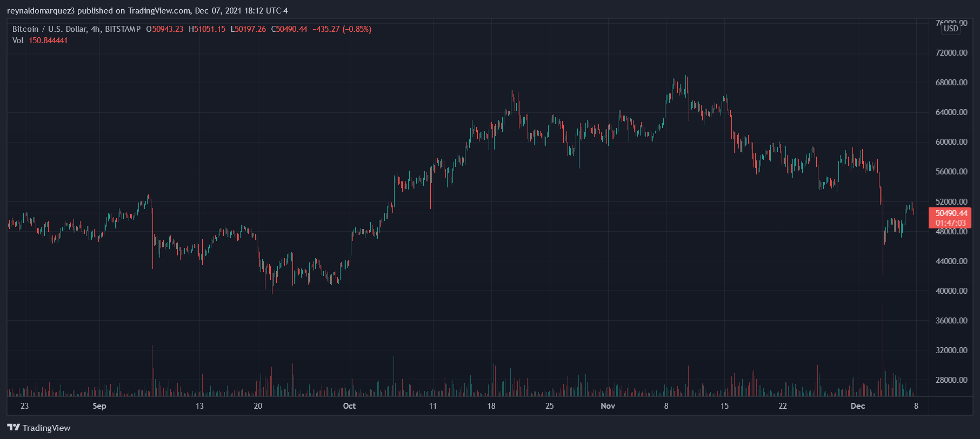980x439 pixels.
Task: Click the Vol indicator label
Action: 18,40
